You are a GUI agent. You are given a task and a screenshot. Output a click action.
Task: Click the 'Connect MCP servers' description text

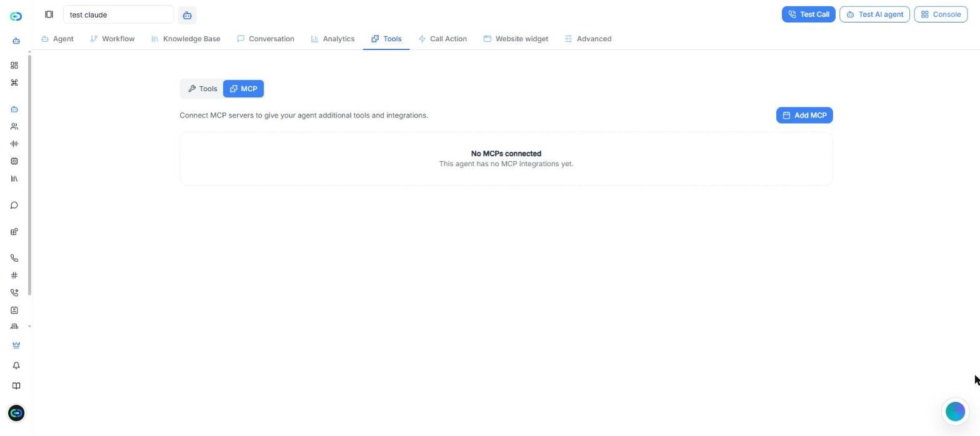tap(304, 116)
